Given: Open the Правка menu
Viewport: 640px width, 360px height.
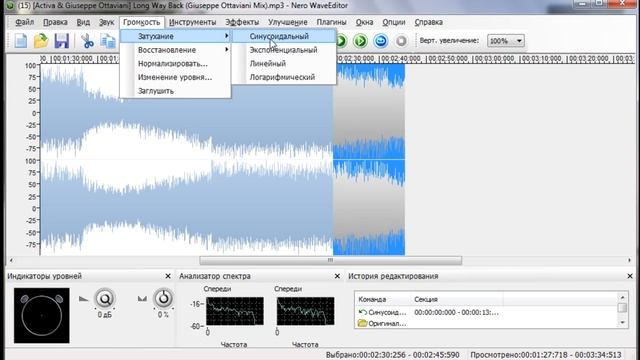Looking at the screenshot, I should (55, 22).
